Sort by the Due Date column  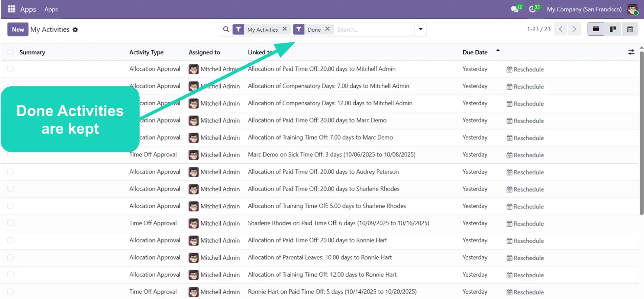pyautogui.click(x=475, y=52)
